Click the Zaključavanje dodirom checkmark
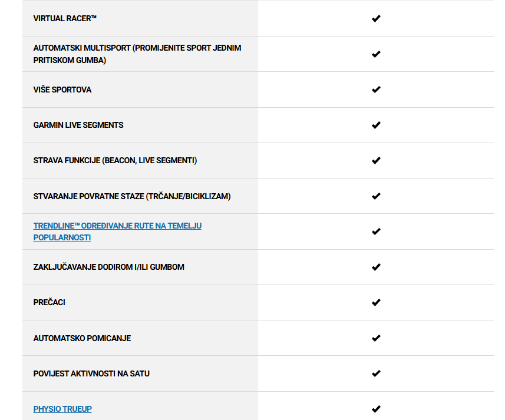The image size is (505, 420). pyautogui.click(x=376, y=267)
